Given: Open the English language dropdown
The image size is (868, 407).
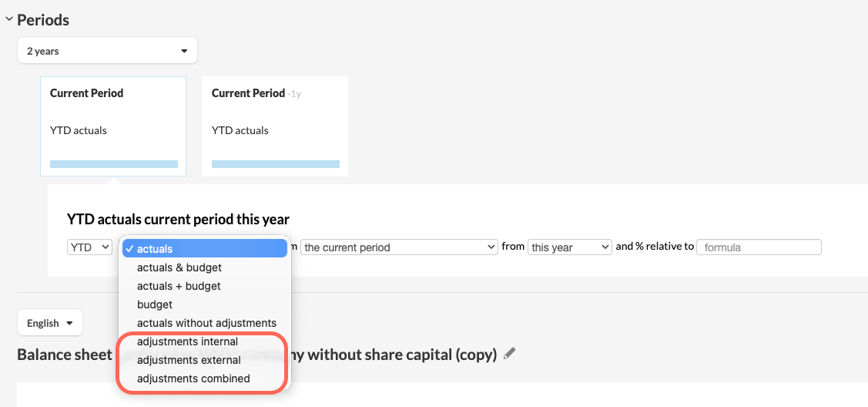Looking at the screenshot, I should pyautogui.click(x=49, y=323).
